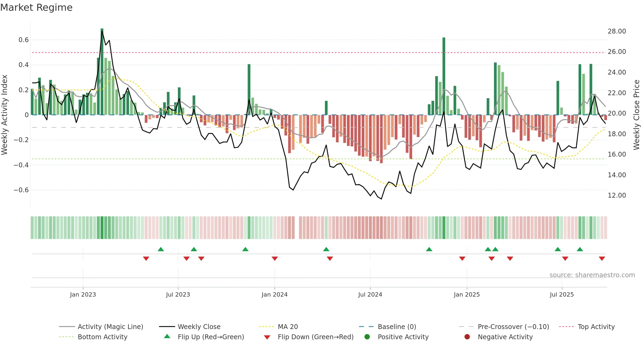644x362 pixels.
Task: Click the Weekly Close Price axis title
Action: click(636, 115)
